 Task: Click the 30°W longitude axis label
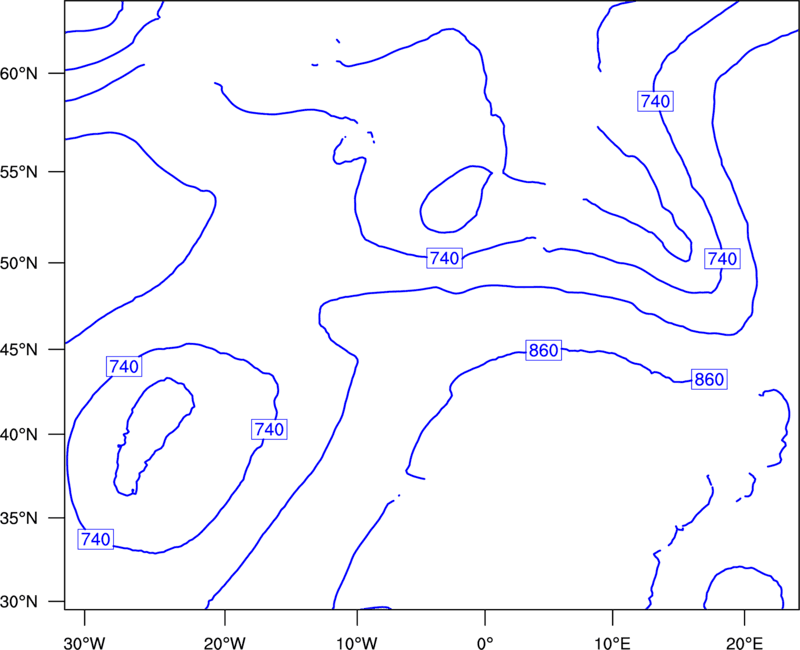coord(85,643)
